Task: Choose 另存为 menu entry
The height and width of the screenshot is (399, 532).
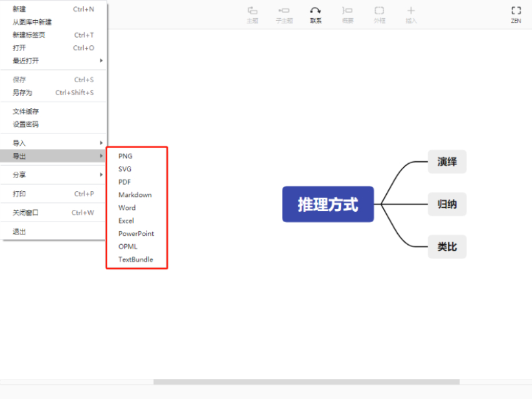Action: [53, 93]
